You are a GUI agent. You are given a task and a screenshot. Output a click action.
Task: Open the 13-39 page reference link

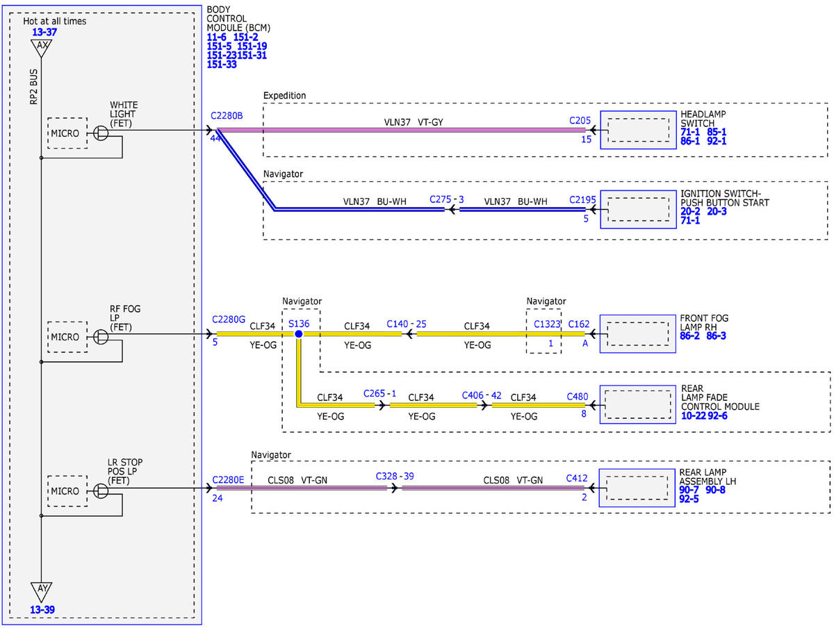pyautogui.click(x=42, y=610)
